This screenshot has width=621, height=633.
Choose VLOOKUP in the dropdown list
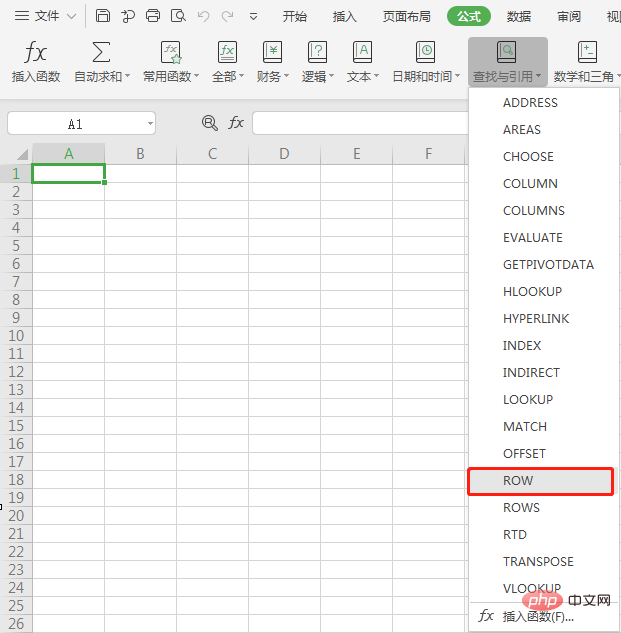531,588
